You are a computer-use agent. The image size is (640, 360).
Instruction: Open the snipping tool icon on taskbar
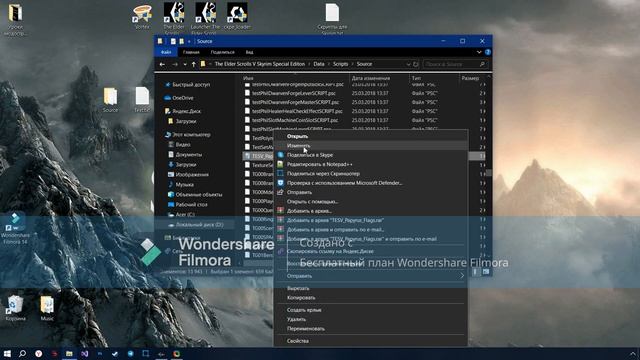(146, 353)
